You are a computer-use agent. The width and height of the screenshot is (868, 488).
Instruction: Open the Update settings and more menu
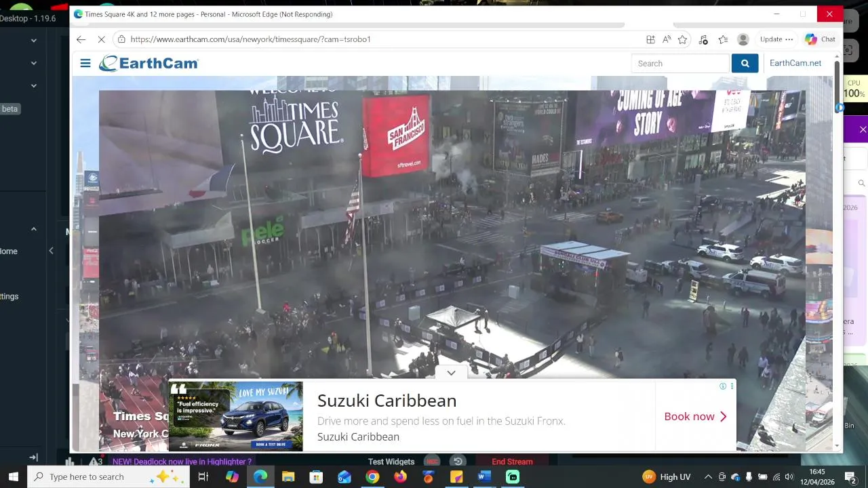[x=776, y=39]
